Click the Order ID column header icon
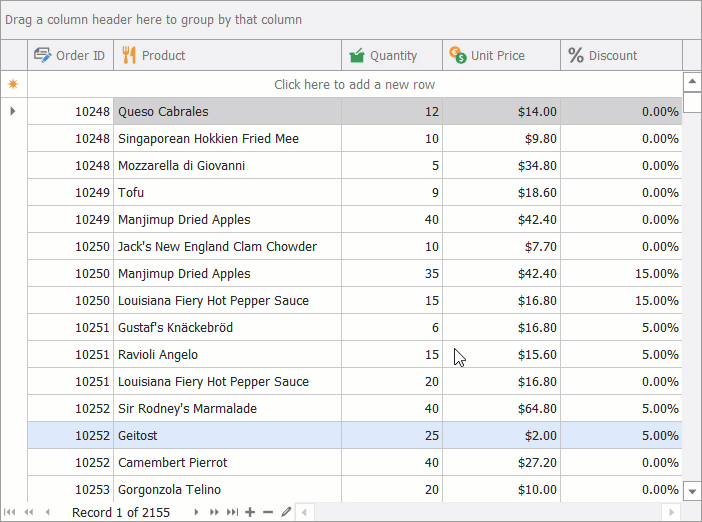This screenshot has width=702, height=522. click(x=42, y=55)
